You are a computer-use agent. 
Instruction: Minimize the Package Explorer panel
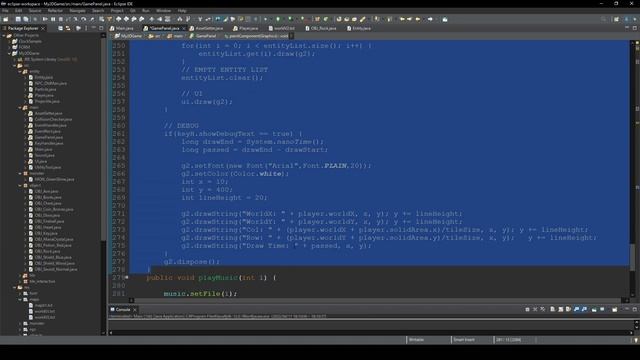tap(93, 28)
